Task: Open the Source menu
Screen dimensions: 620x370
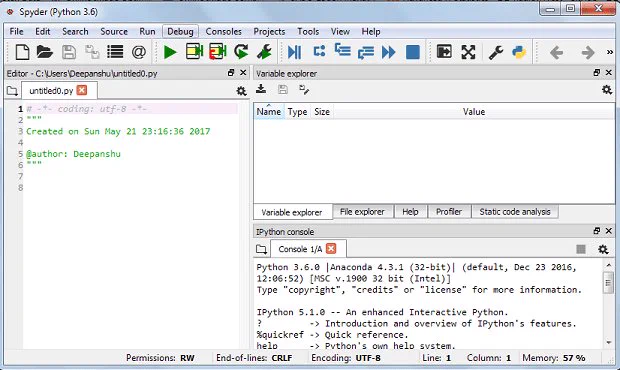Action: [x=114, y=32]
